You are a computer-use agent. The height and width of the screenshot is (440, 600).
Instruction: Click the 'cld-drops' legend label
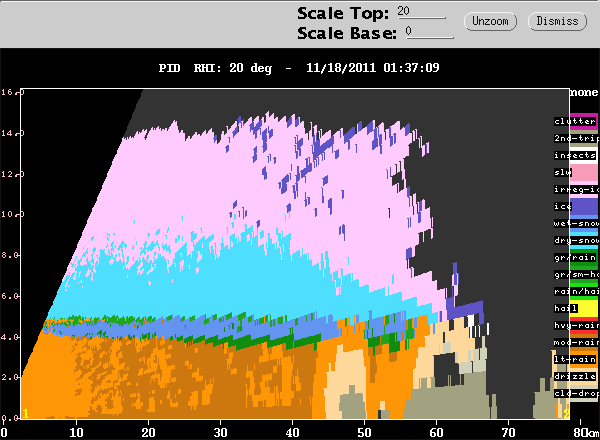coord(576,394)
